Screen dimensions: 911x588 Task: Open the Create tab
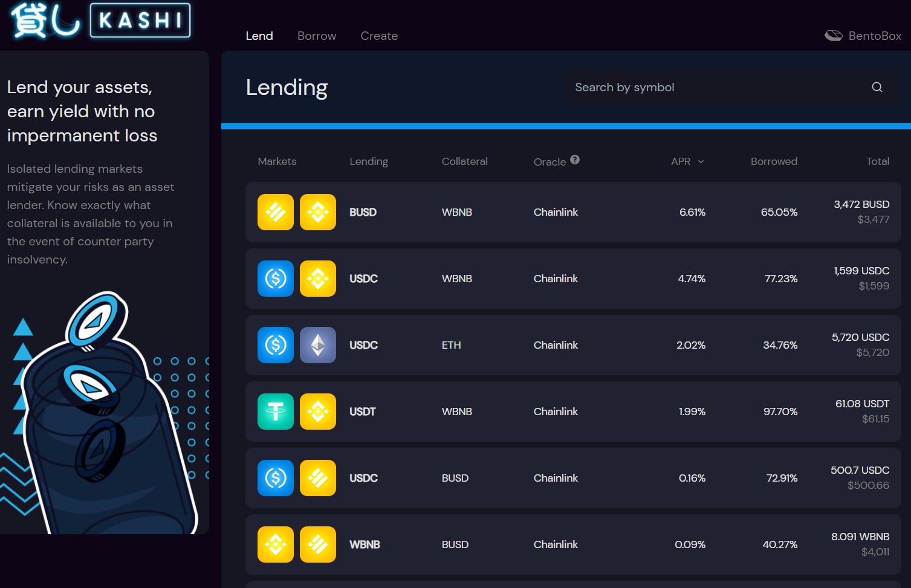[379, 36]
